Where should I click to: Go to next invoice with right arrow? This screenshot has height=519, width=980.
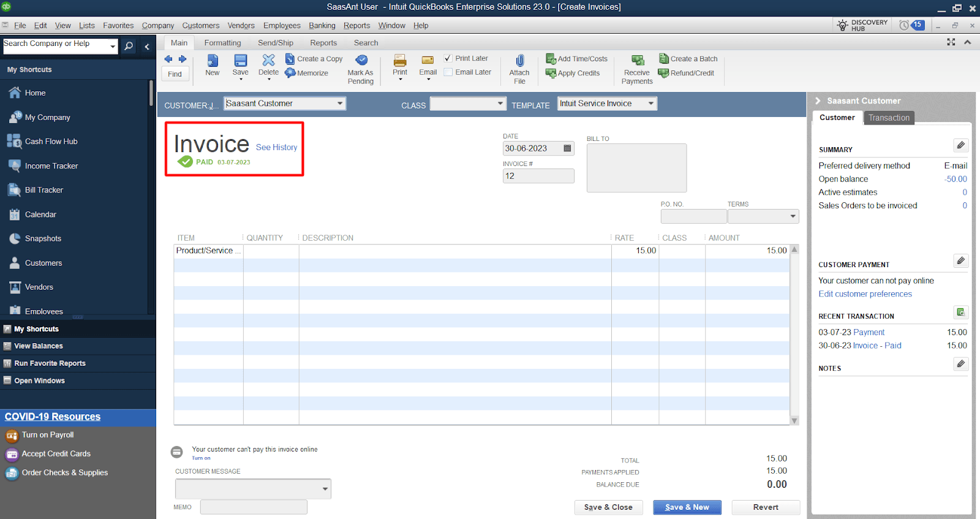pos(183,59)
